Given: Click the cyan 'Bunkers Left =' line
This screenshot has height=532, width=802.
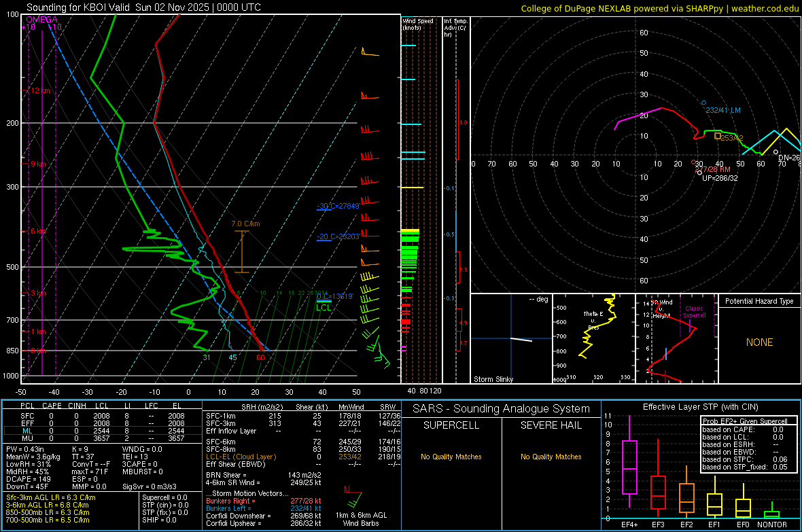Looking at the screenshot, I should [x=264, y=508].
